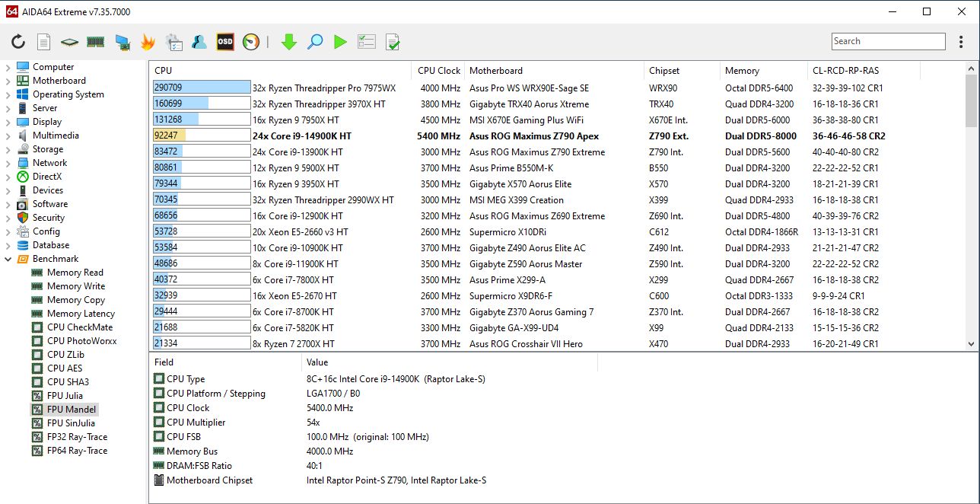980x504 pixels.
Task: Sort by the CPU column header
Action: [x=280, y=71]
